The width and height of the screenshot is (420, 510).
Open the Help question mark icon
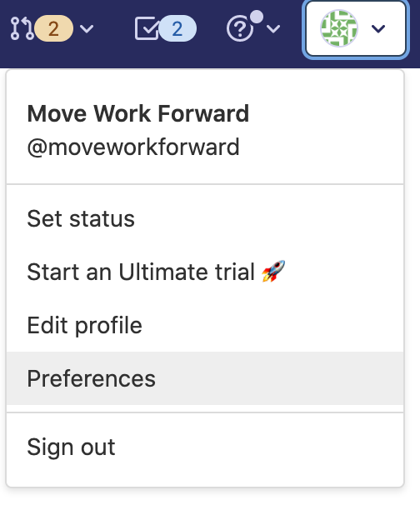[x=240, y=29]
